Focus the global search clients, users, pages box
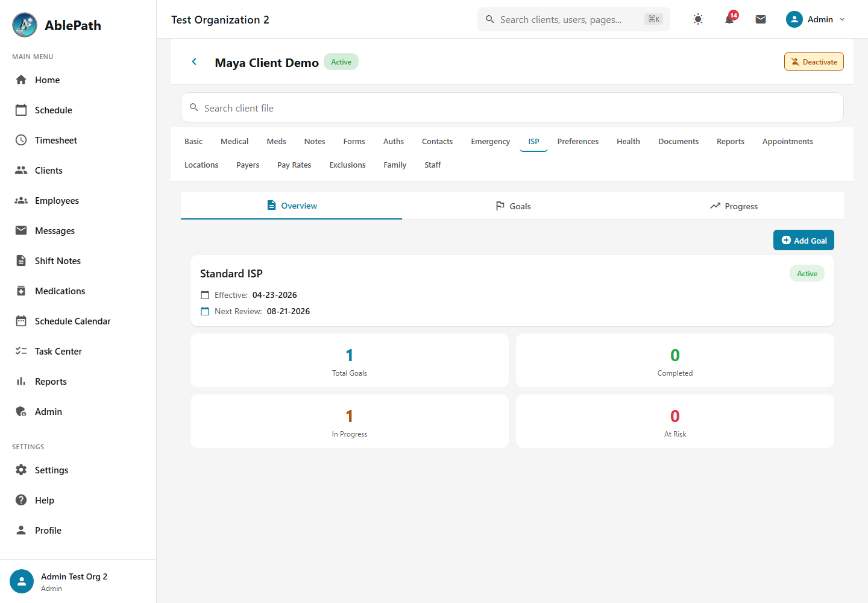Screen dimensions: 868x603 tap(574, 19)
